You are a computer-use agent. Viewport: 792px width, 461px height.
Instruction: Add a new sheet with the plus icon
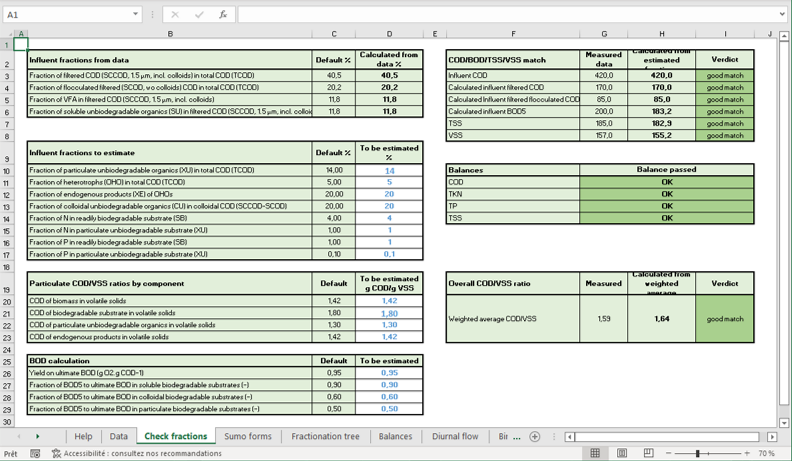[x=535, y=437]
